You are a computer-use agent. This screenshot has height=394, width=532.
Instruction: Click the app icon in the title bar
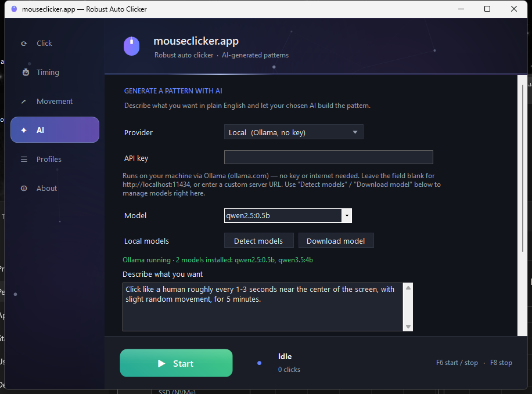pyautogui.click(x=14, y=9)
